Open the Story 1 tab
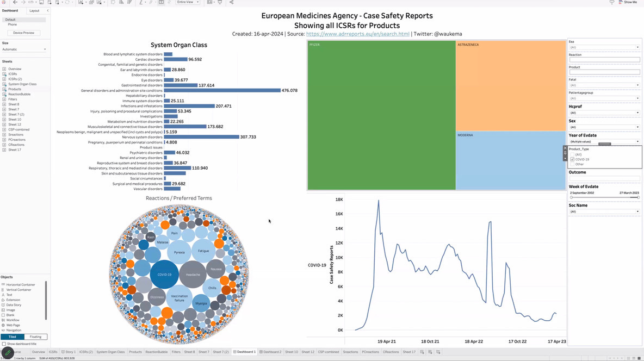Viewport: 644px width, 361px height. click(x=69, y=352)
